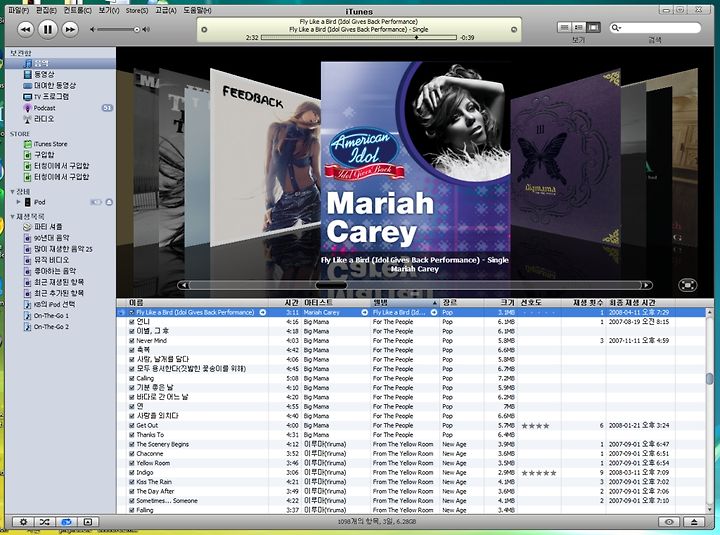This screenshot has width=720, height=535.
Task: Collapse the 재생목록 section
Action: [x=12, y=216]
